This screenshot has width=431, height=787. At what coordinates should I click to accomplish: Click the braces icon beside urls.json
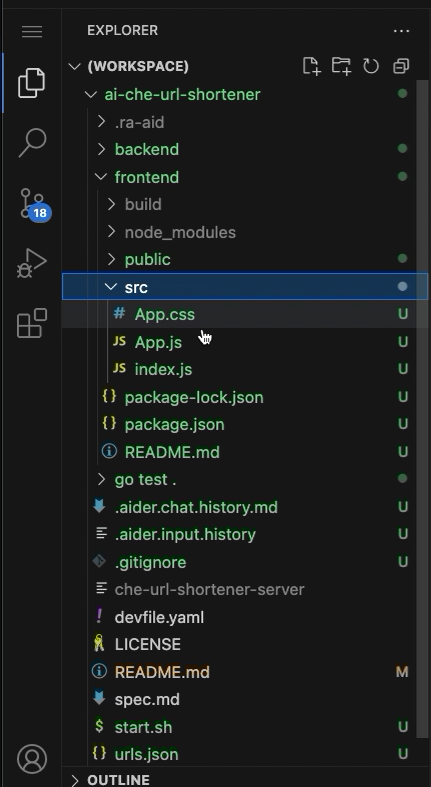click(99, 753)
